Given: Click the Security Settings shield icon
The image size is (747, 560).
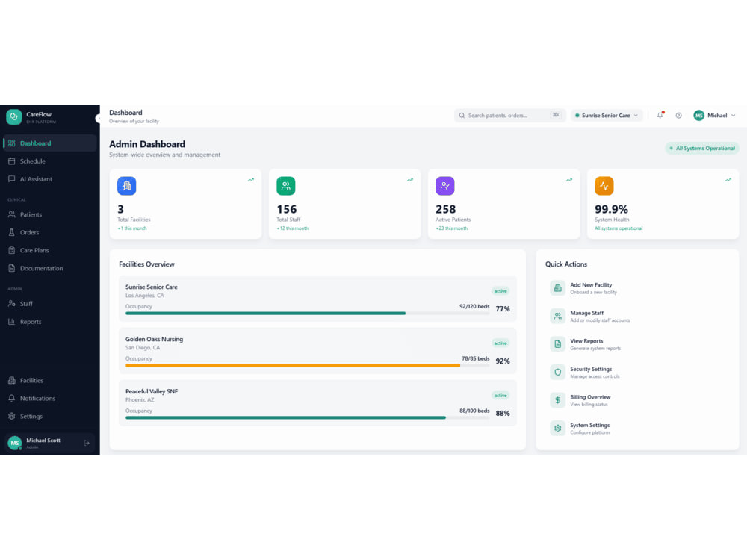Looking at the screenshot, I should [x=557, y=372].
